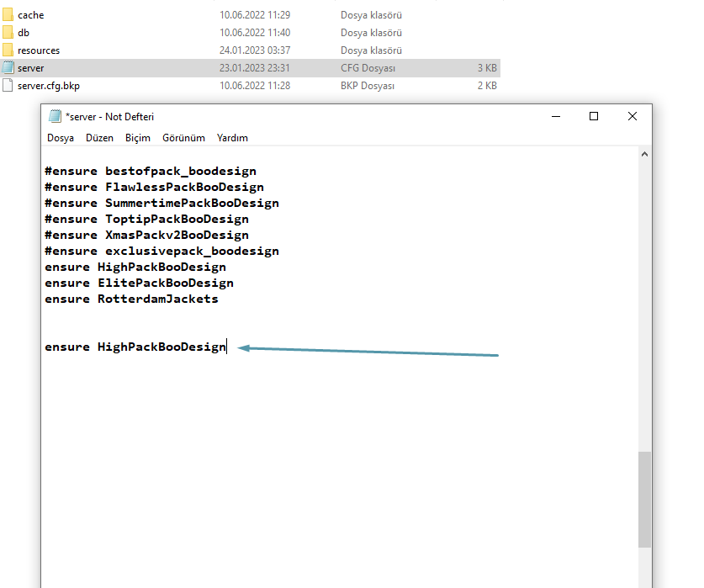Minimize the Notepad window
This screenshot has width=704, height=588.
[555, 117]
